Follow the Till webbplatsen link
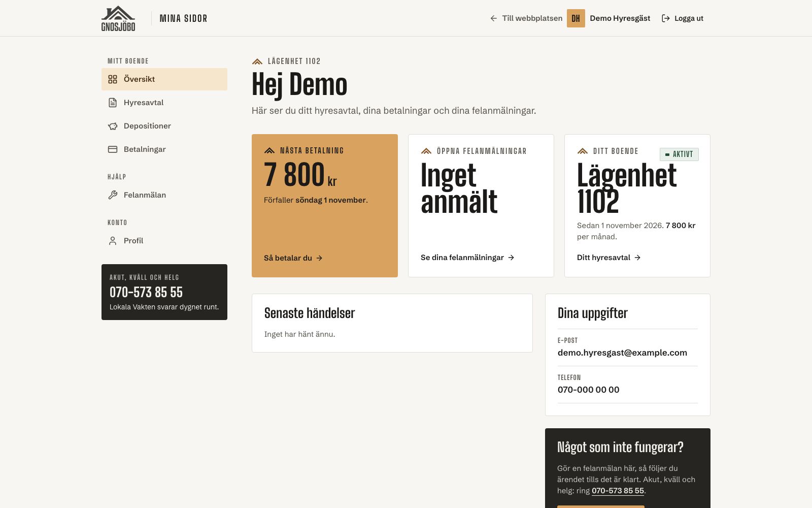This screenshot has width=812, height=508. click(526, 18)
